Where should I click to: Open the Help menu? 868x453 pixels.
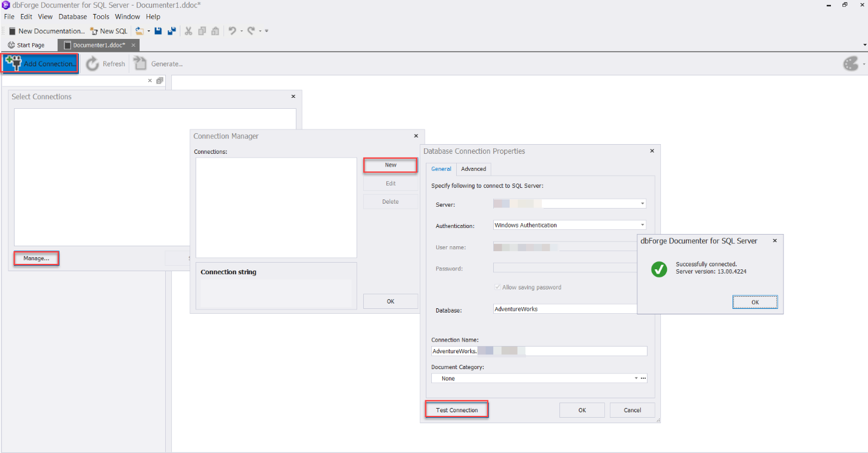pos(153,16)
